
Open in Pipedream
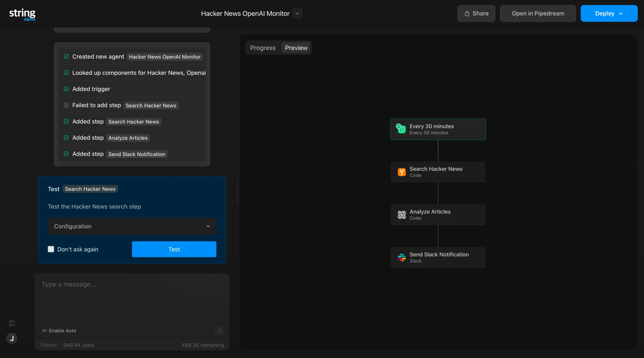coord(538,13)
